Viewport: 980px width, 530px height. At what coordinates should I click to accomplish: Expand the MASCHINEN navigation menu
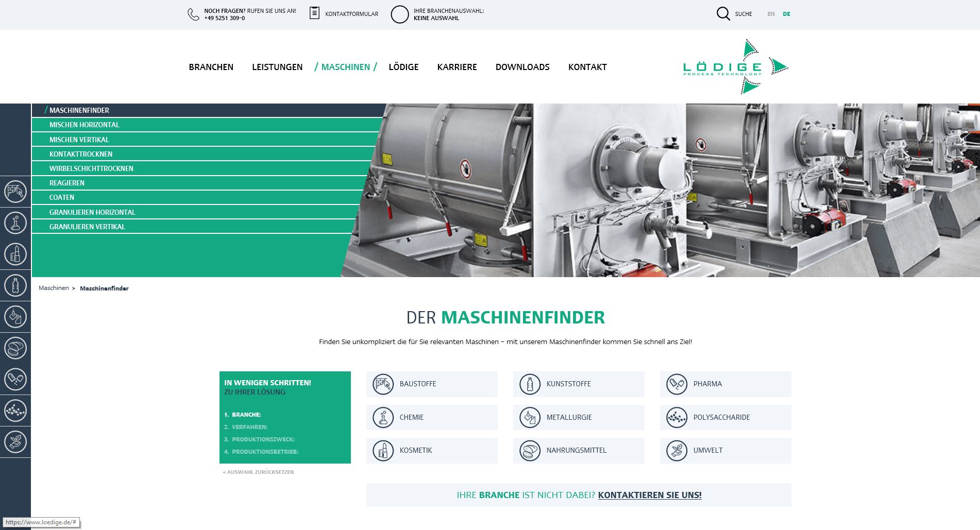(x=346, y=67)
